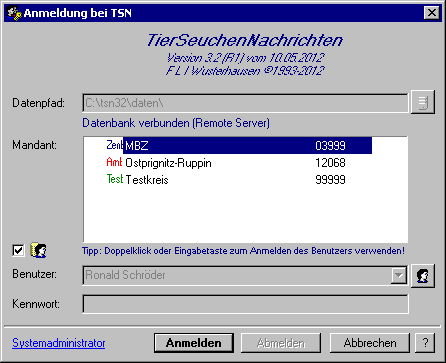Click the mandant number 12068
The image size is (446, 363).
330,163
